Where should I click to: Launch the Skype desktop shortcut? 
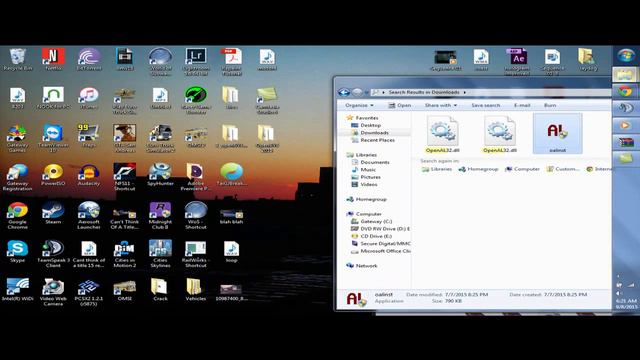pyautogui.click(x=18, y=251)
